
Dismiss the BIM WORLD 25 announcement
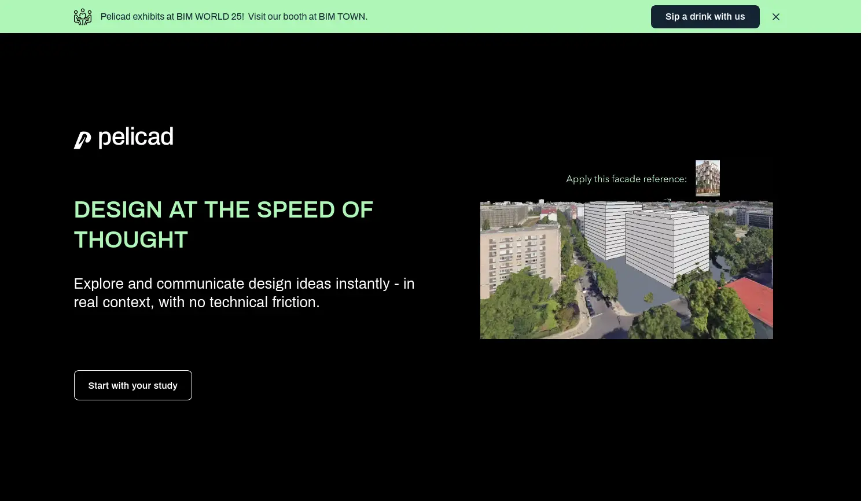click(x=776, y=16)
